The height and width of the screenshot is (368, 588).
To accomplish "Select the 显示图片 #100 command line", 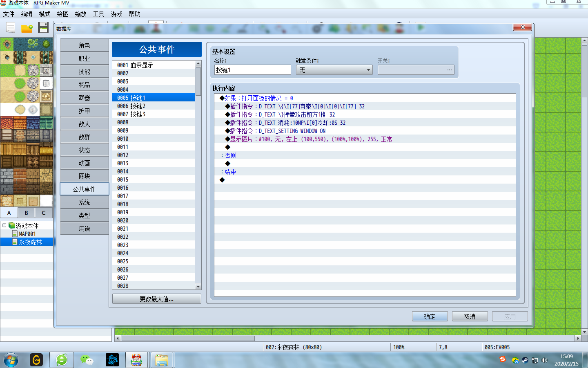I will pyautogui.click(x=365, y=139).
